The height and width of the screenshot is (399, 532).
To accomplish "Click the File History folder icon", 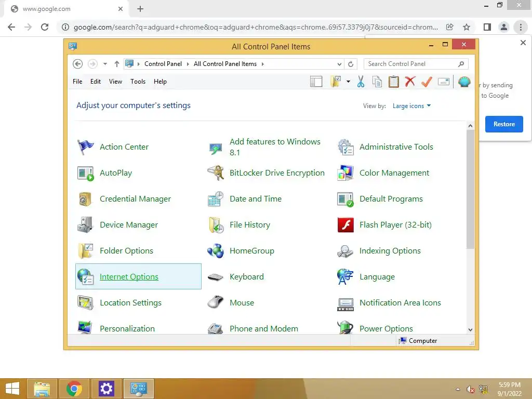I will 216,225.
